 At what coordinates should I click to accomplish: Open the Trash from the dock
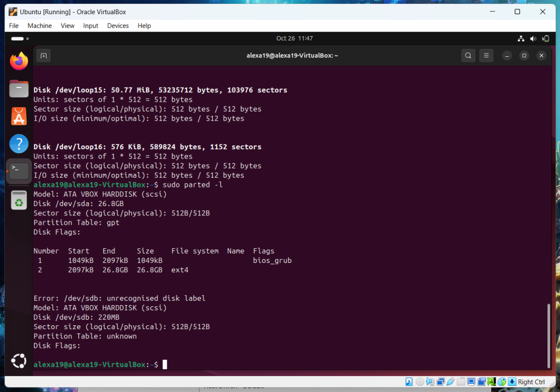19,201
